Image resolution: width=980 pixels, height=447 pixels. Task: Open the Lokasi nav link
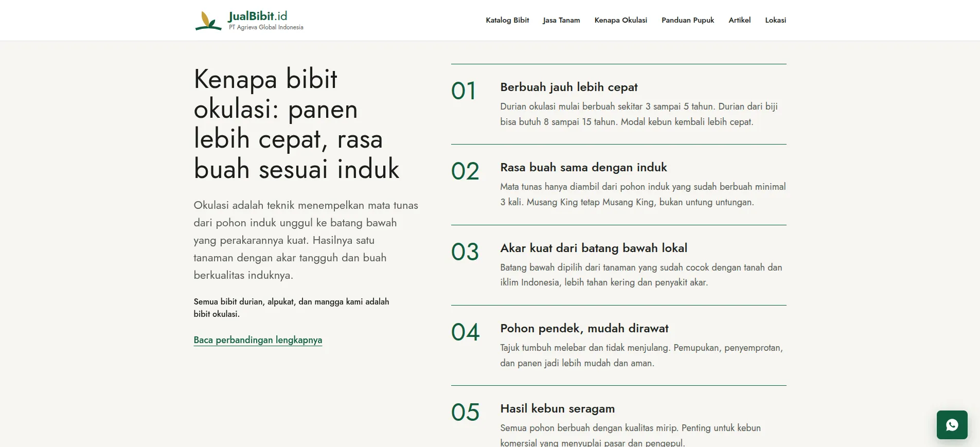(775, 20)
